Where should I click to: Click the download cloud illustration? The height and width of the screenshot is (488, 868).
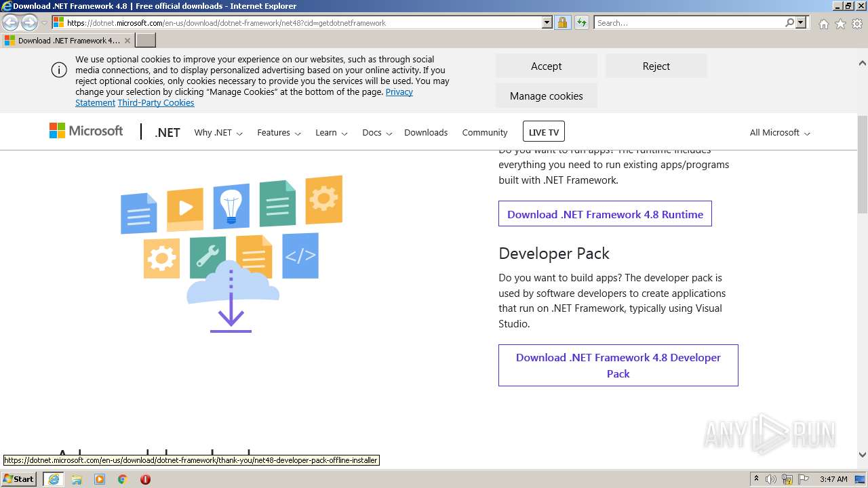click(x=231, y=255)
